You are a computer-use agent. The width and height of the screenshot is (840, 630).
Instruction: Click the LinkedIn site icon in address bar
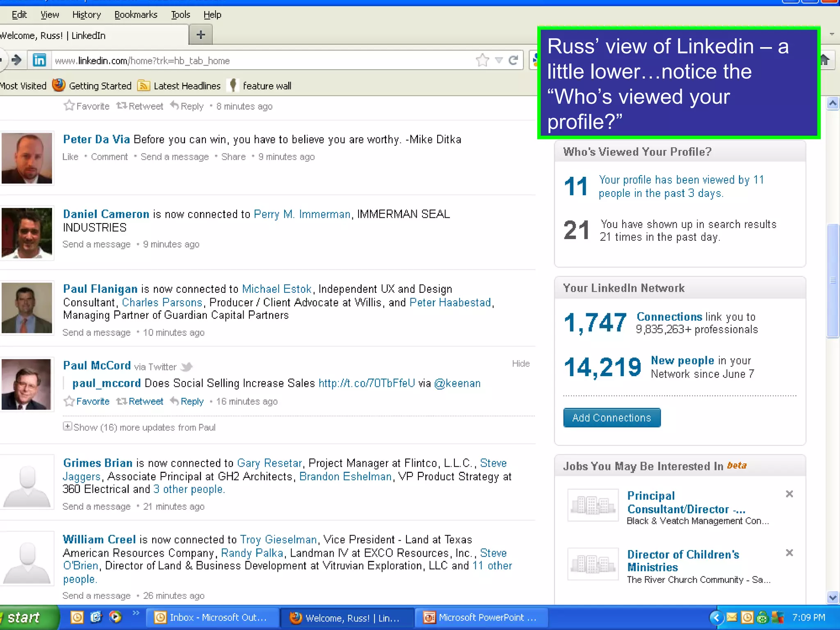(39, 60)
